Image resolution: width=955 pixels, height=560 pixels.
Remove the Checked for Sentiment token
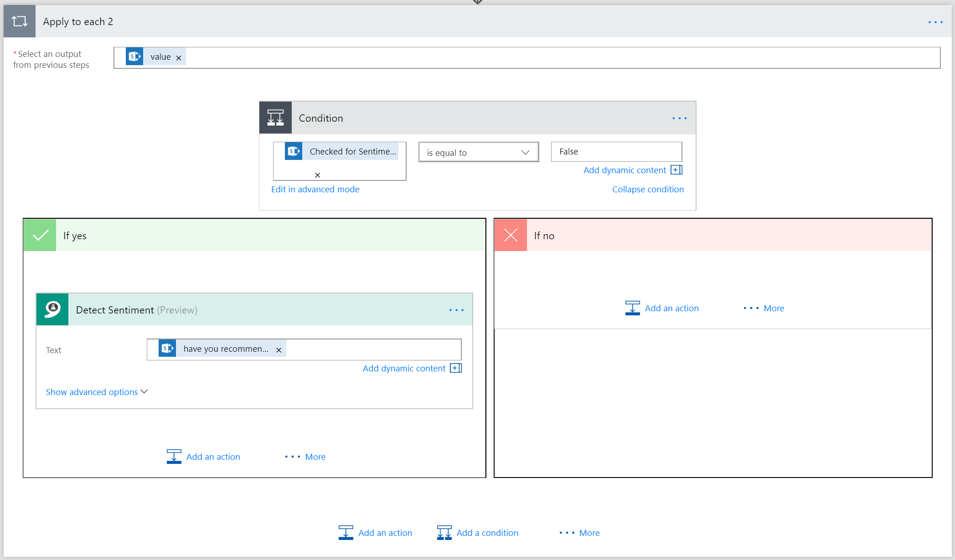tap(318, 175)
